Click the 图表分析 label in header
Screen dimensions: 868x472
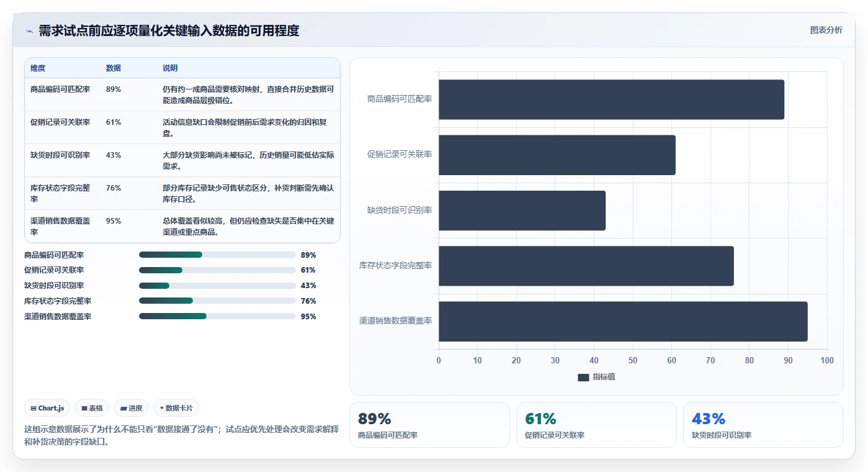point(826,30)
